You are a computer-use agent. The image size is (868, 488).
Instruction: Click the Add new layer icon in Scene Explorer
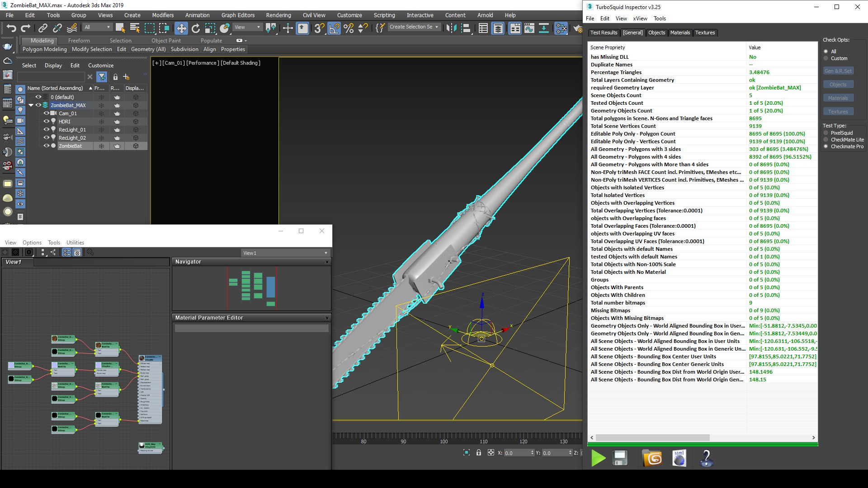[x=127, y=77]
